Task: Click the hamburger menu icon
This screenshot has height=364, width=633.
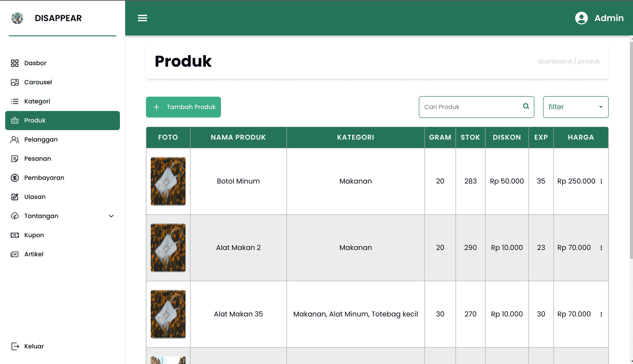Action: click(x=142, y=18)
